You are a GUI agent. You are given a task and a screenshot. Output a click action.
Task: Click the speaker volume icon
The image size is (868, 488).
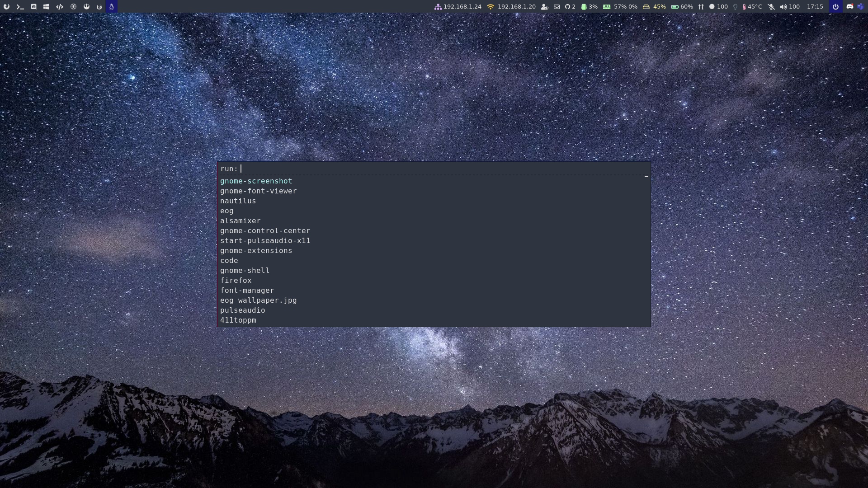pyautogui.click(x=783, y=7)
